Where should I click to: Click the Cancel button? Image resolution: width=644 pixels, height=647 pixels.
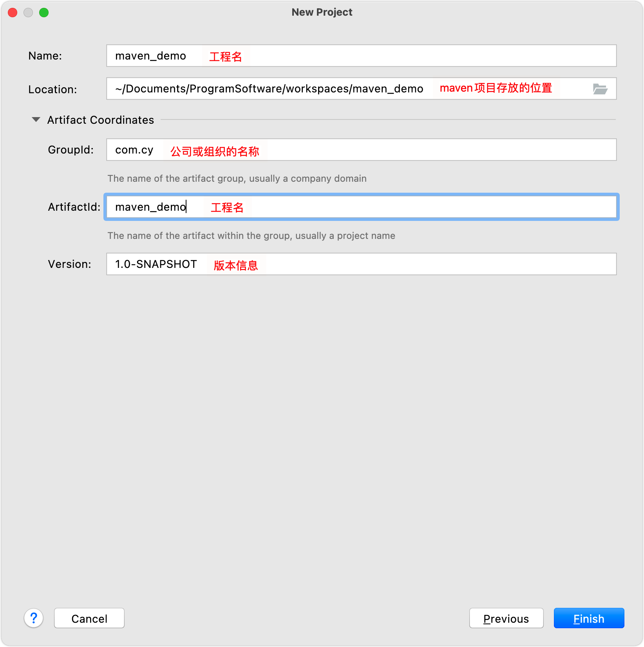(89, 618)
